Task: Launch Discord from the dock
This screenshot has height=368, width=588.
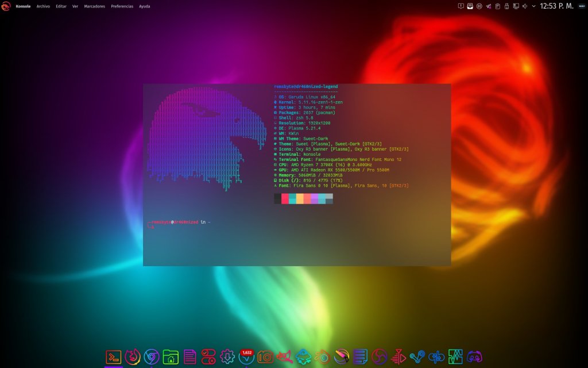Action: (474, 357)
